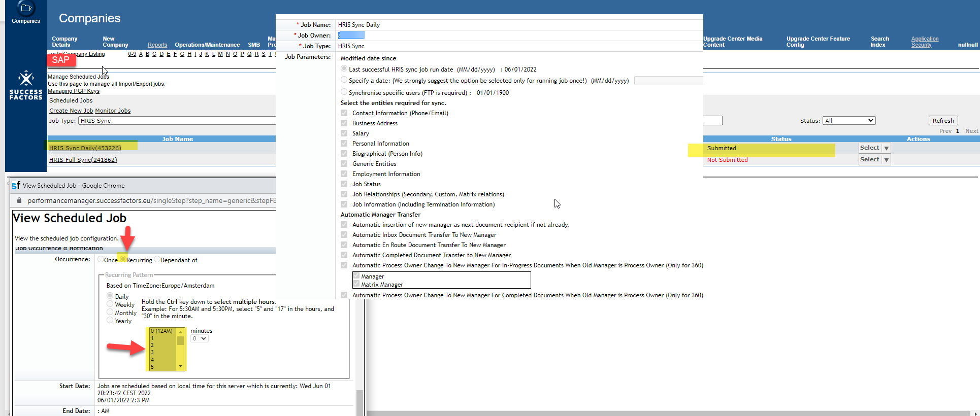Click the hours list scroll-up arrow
The height and width of the screenshot is (416, 980).
180,332
